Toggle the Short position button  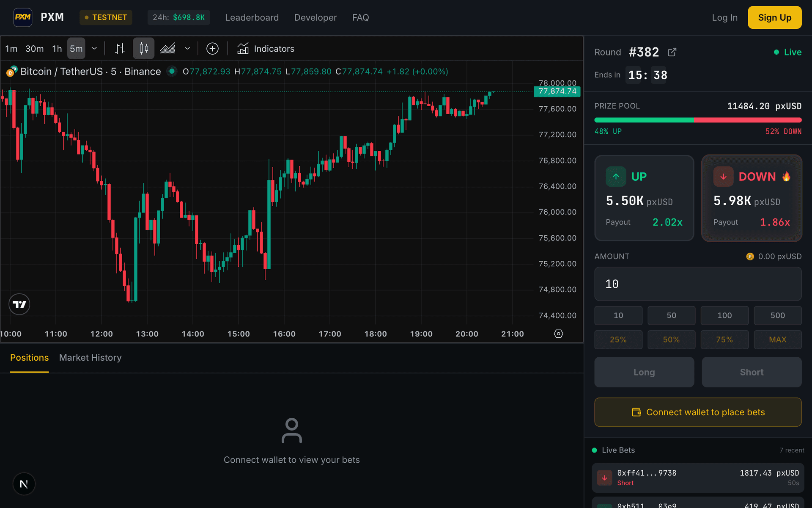click(x=752, y=372)
